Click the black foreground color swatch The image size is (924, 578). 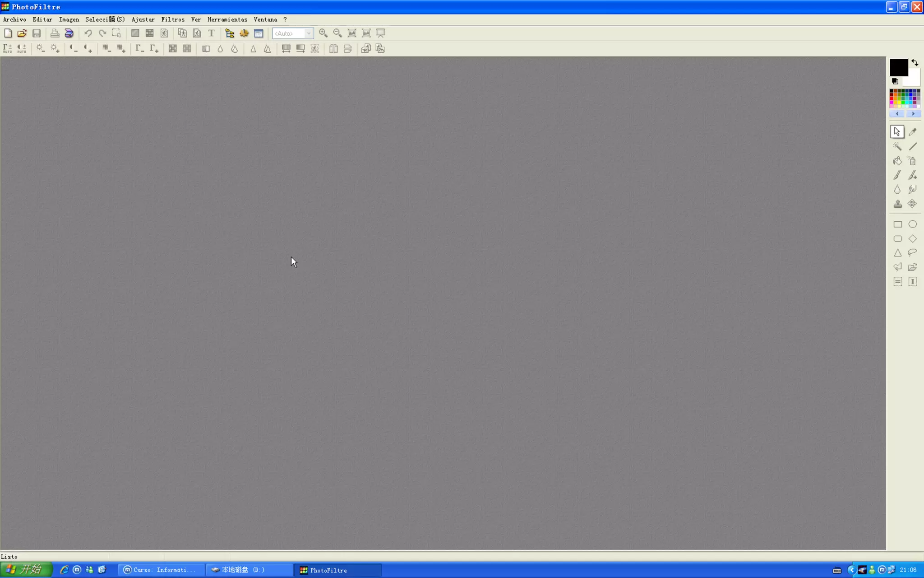click(x=898, y=67)
